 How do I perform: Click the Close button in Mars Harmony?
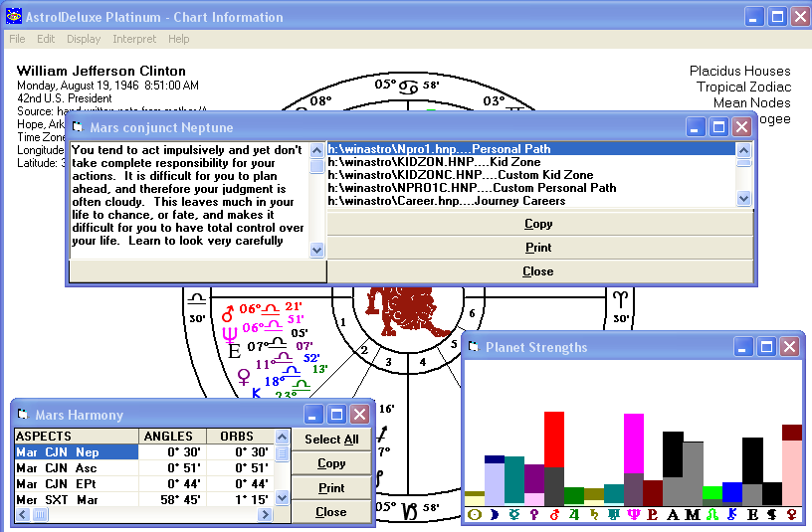pyautogui.click(x=331, y=512)
